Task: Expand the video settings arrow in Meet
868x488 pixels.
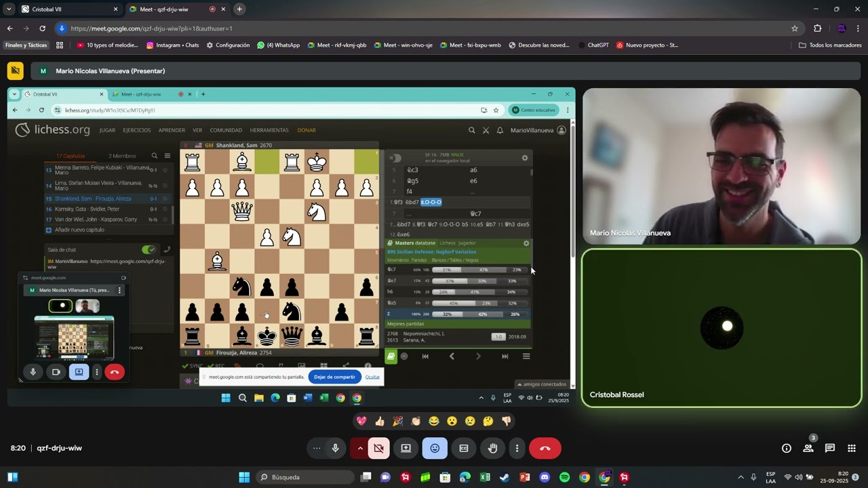Action: [359, 448]
